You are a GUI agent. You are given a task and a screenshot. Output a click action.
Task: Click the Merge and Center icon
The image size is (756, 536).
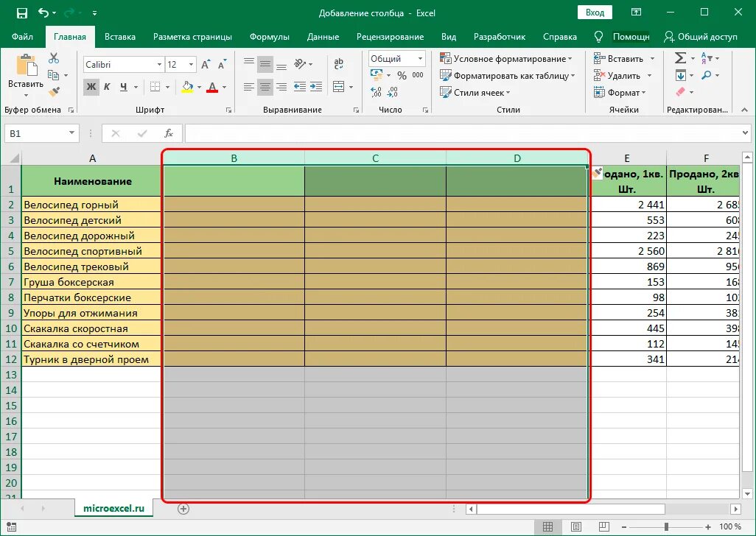coord(339,87)
